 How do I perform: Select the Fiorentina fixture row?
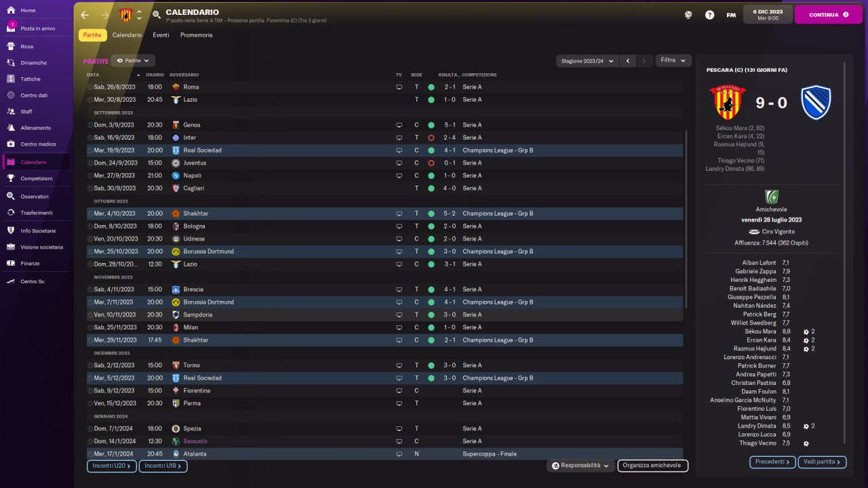point(384,391)
